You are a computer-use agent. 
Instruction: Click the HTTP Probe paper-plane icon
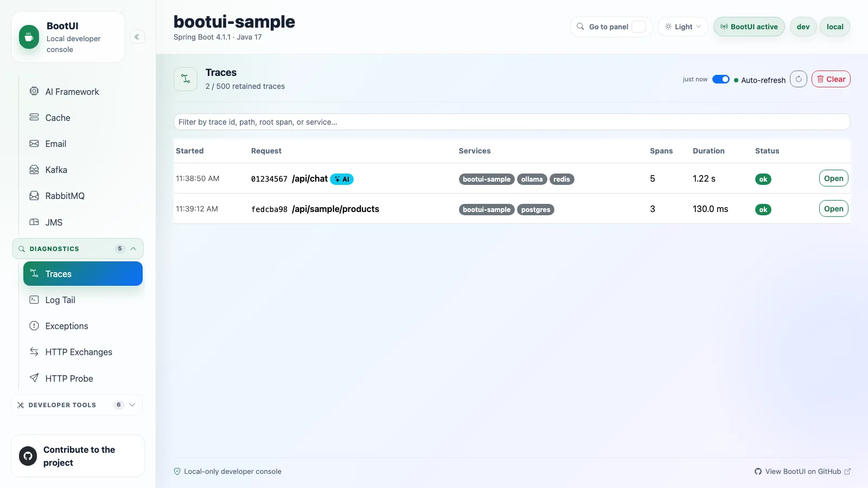(34, 378)
